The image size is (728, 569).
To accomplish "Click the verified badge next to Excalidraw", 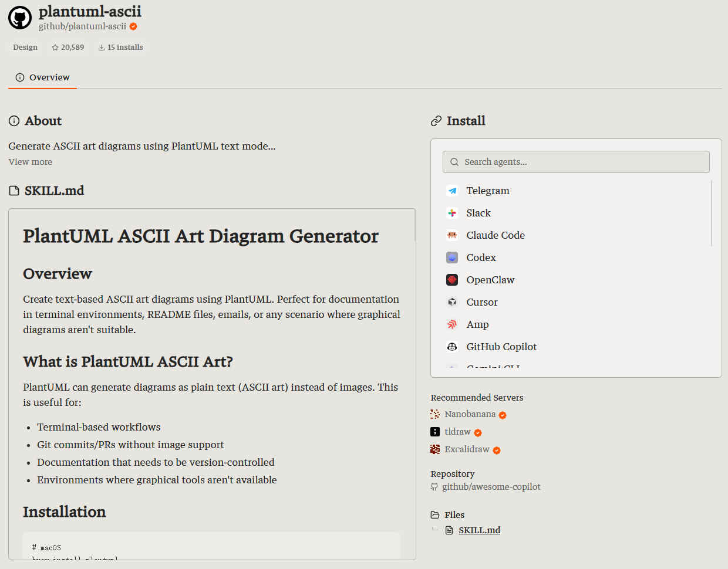I will click(x=497, y=451).
